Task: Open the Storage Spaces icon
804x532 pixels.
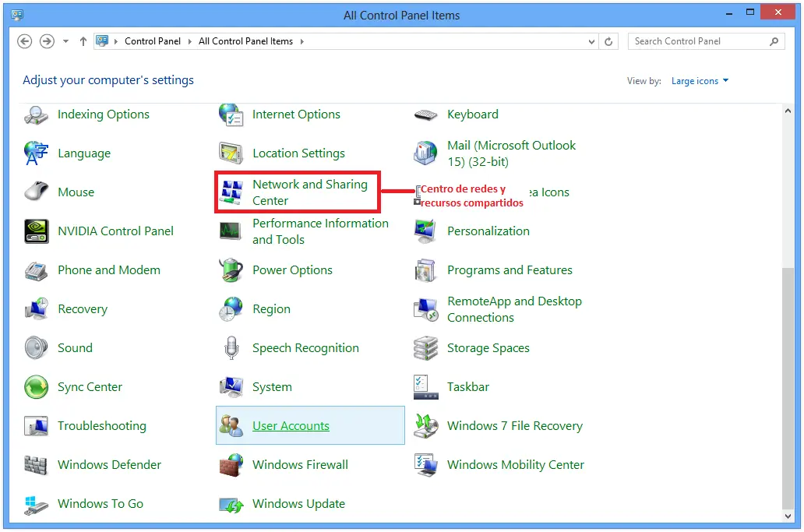Action: (425, 348)
